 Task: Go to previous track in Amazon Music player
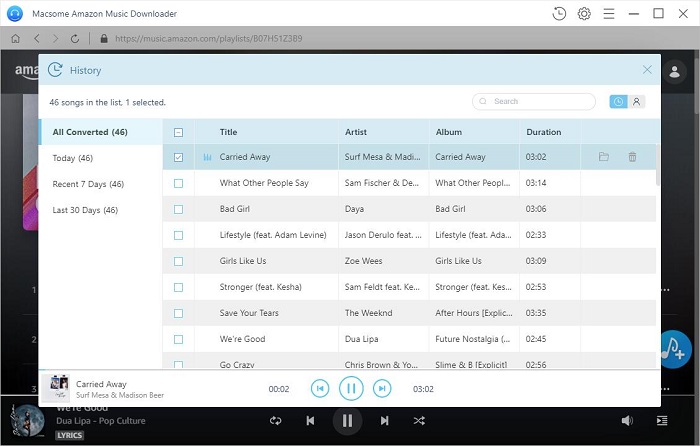[310, 421]
